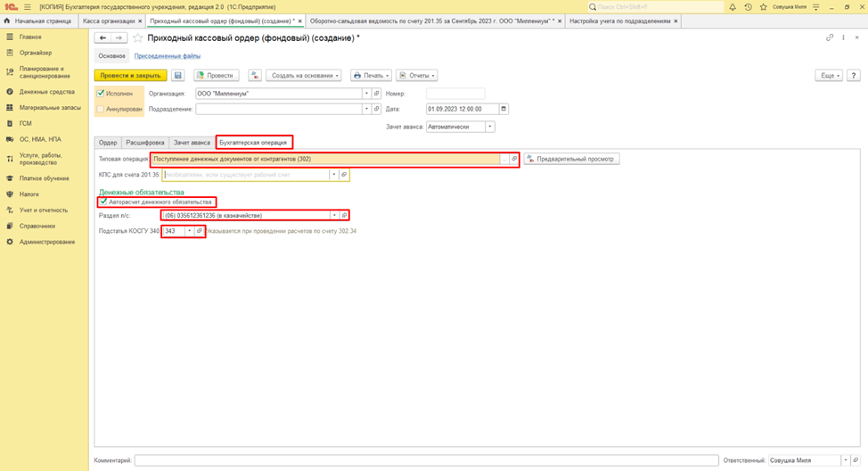
Task: Select the Основное form section
Action: (111, 56)
